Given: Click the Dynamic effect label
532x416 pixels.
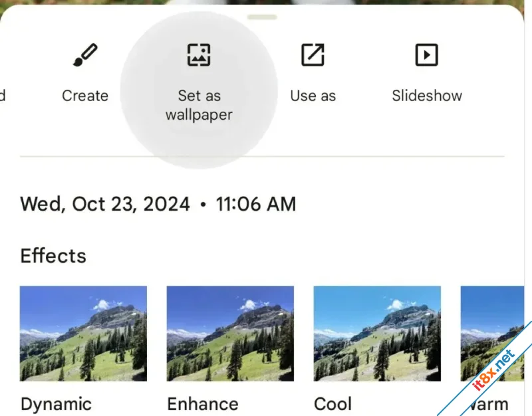Looking at the screenshot, I should pos(56,404).
